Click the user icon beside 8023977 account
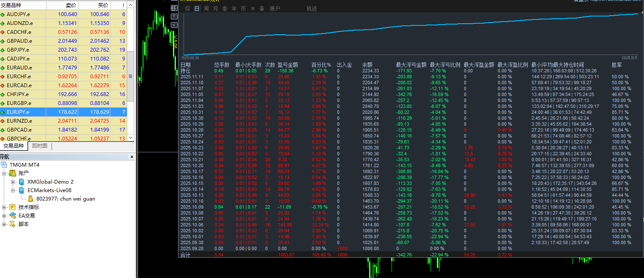Image resolution: width=644 pixels, height=278 pixels. pos(30,198)
